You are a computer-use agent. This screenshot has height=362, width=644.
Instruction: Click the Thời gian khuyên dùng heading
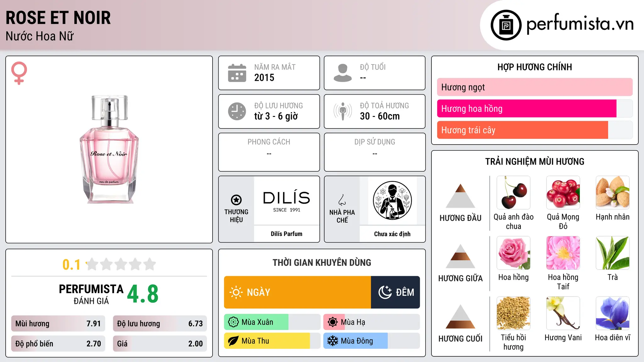tap(322, 262)
